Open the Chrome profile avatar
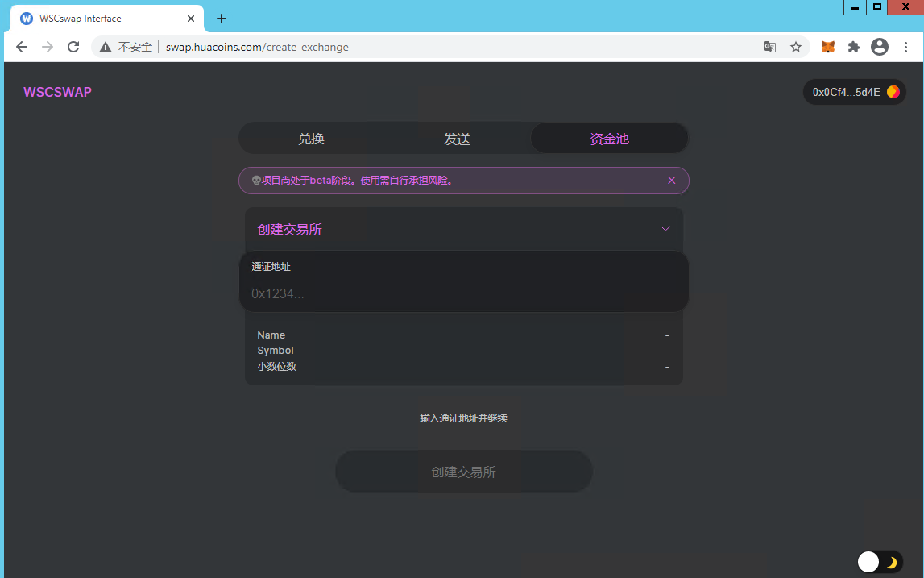 (879, 48)
